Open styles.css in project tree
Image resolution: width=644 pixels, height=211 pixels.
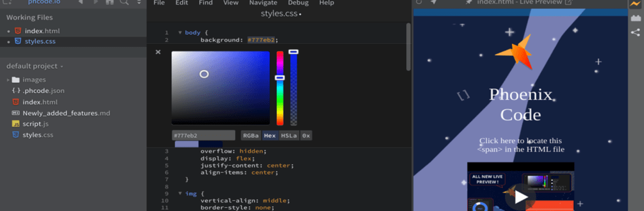click(x=38, y=135)
